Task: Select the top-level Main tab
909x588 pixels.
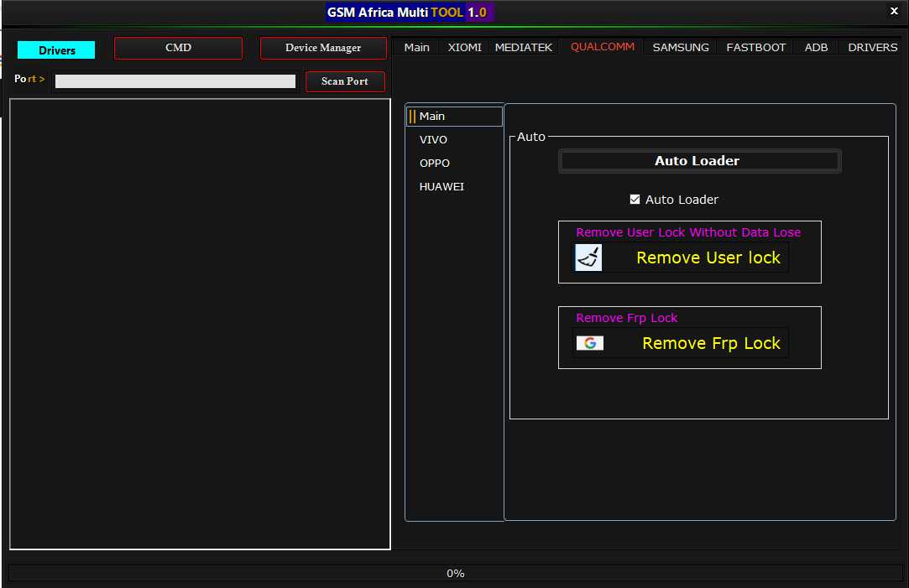Action: coord(416,48)
